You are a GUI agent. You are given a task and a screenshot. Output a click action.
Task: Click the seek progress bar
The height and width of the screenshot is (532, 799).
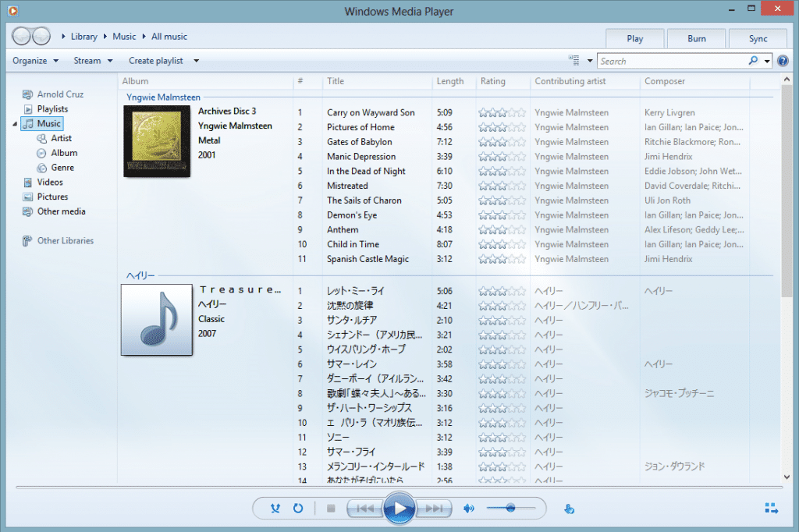(x=399, y=488)
